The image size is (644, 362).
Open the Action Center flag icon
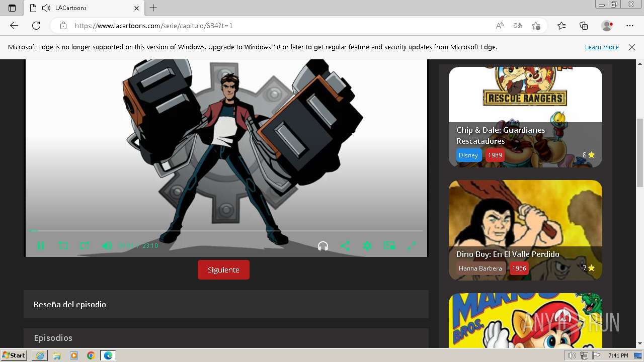(x=596, y=355)
